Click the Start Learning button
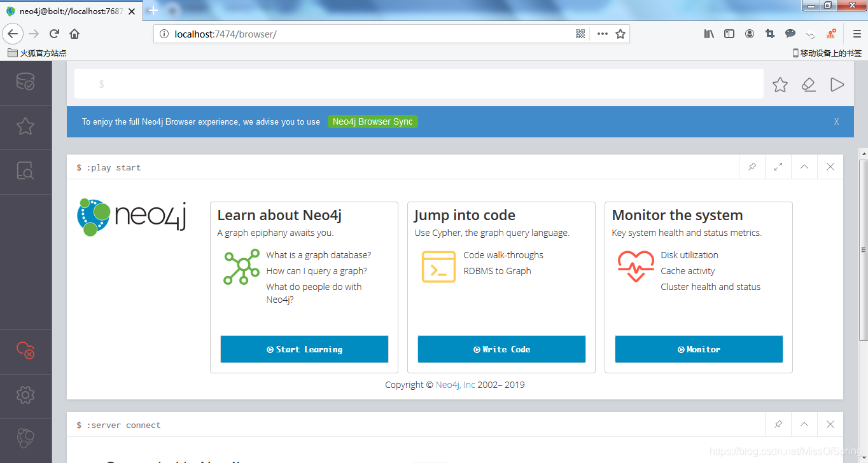 pos(304,349)
